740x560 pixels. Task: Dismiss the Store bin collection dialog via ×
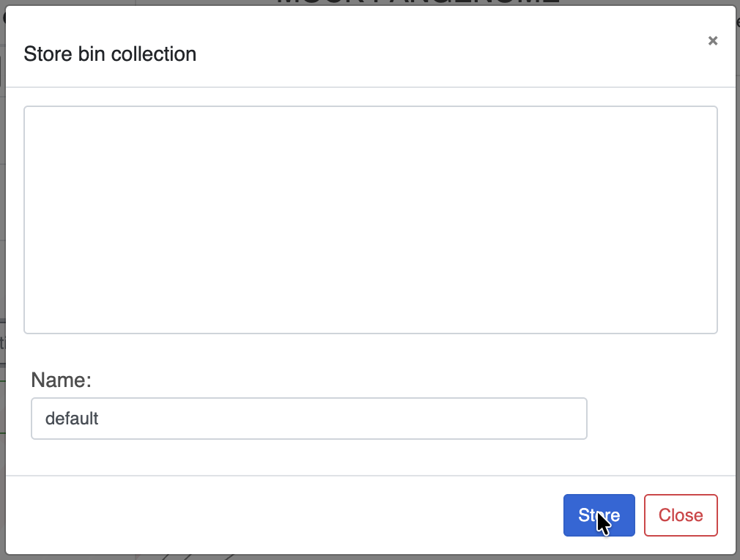pyautogui.click(x=712, y=41)
